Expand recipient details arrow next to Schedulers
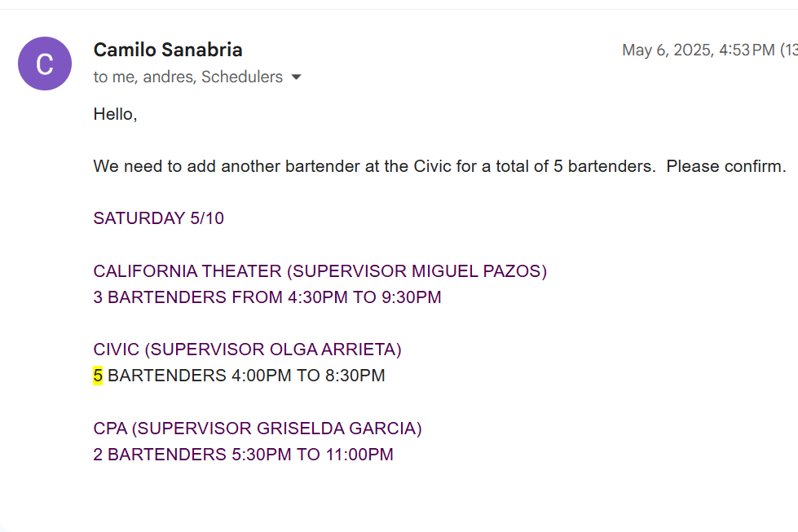798x532 pixels. pos(297,77)
